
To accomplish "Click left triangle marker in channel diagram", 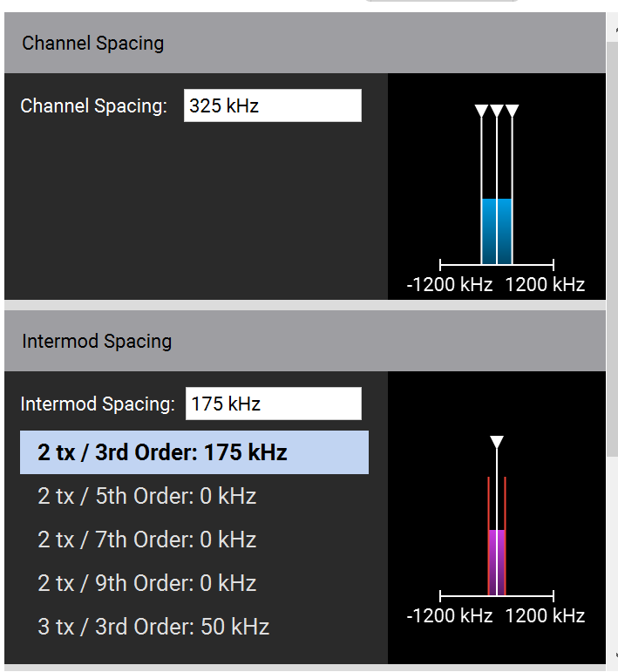I will click(x=481, y=111).
